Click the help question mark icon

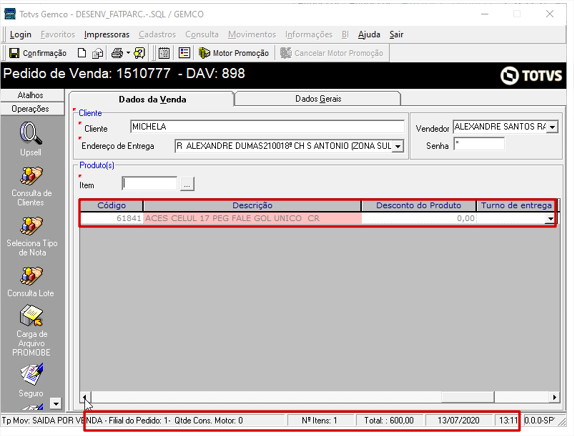point(139,53)
